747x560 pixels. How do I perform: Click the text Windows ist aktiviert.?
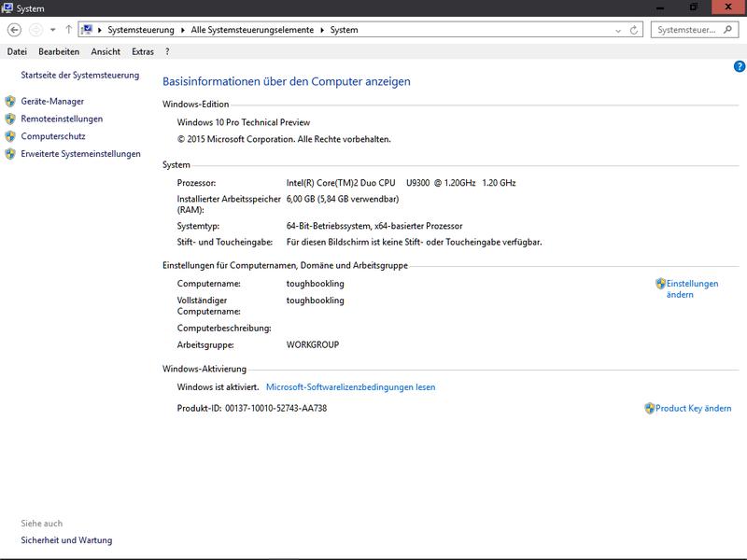[218, 387]
